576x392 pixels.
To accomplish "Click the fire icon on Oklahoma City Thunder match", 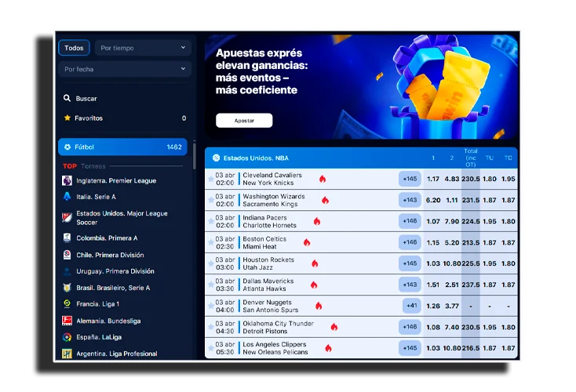I will [x=334, y=327].
